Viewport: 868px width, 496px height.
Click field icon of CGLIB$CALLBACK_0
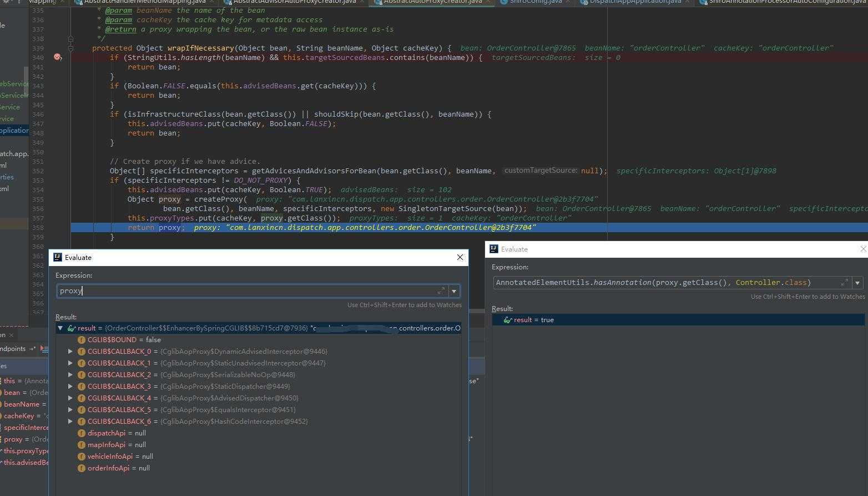[82, 352]
